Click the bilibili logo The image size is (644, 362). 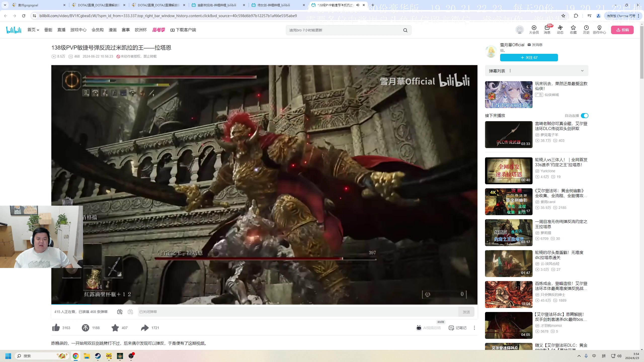(14, 30)
